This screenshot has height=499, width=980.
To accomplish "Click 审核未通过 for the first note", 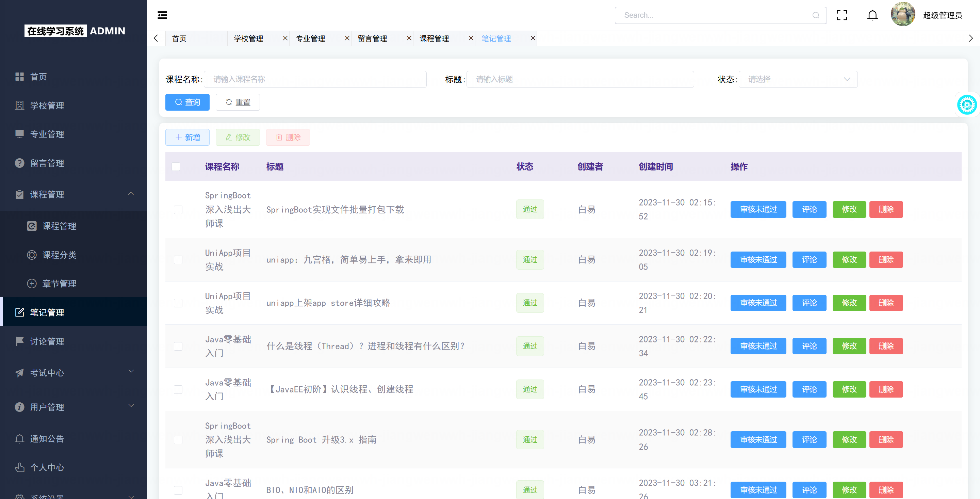I will (758, 209).
